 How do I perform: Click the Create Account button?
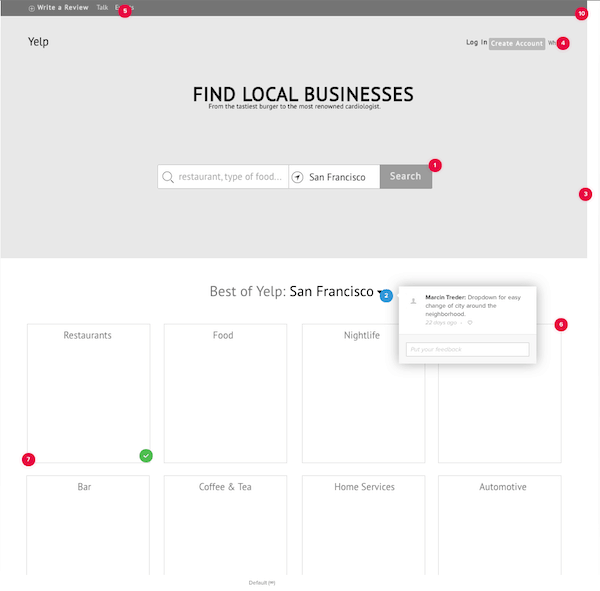pos(517,44)
